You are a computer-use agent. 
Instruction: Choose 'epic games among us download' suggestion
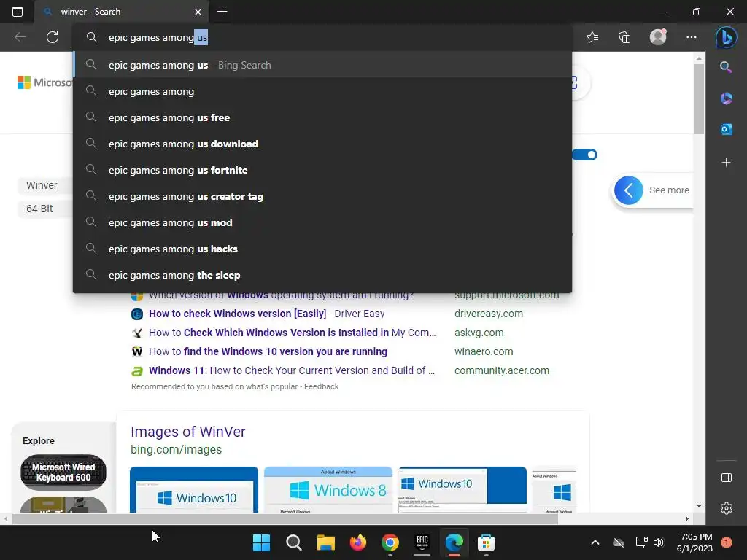click(x=322, y=144)
